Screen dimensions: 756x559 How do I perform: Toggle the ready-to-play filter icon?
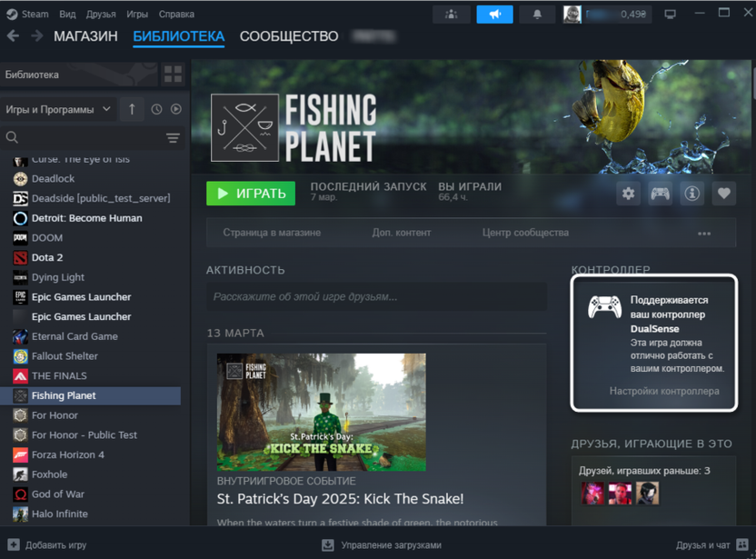[176, 109]
